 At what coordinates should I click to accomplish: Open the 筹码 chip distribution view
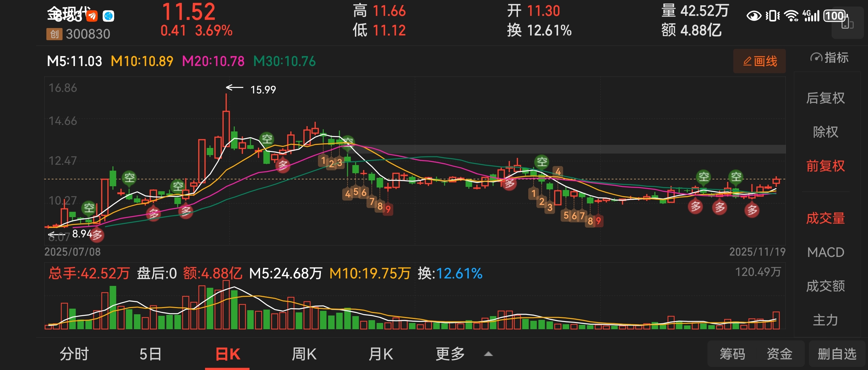click(x=732, y=354)
